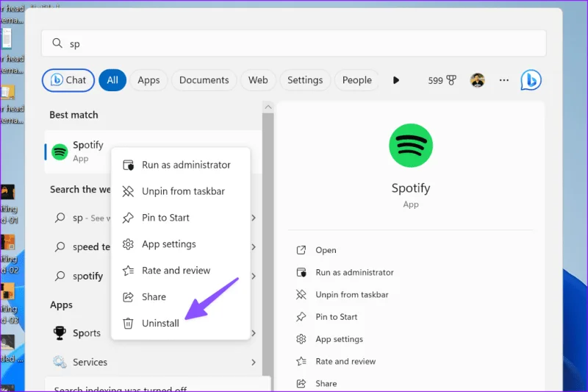The width and height of the screenshot is (588, 392).
Task: Choose Unpin from taskbar in context menu
Action: pos(181,191)
